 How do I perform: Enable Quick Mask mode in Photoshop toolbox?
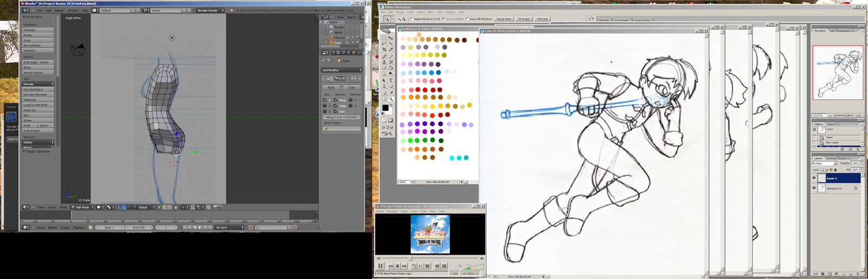tap(391, 120)
